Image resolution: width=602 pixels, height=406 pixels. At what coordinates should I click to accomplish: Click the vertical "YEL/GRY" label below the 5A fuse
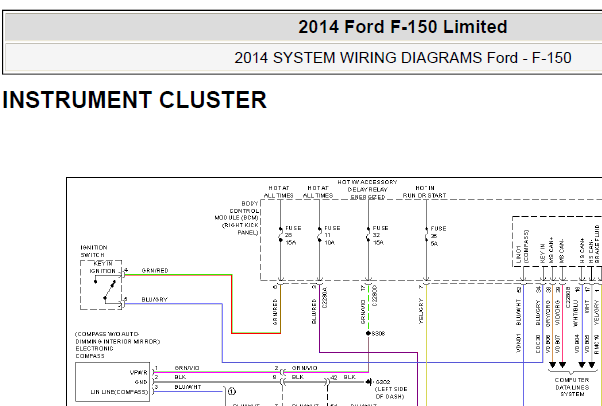421,311
